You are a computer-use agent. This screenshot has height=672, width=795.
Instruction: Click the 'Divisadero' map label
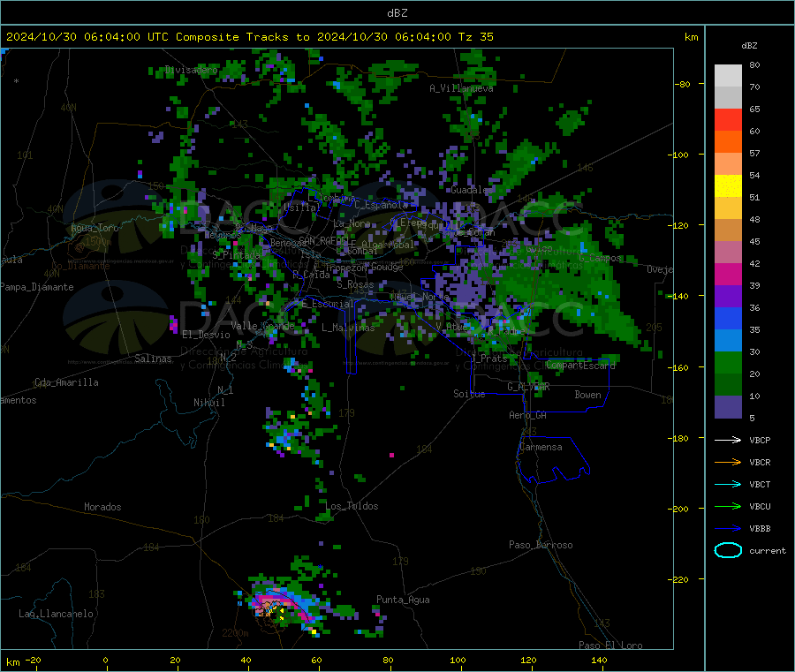pos(191,70)
